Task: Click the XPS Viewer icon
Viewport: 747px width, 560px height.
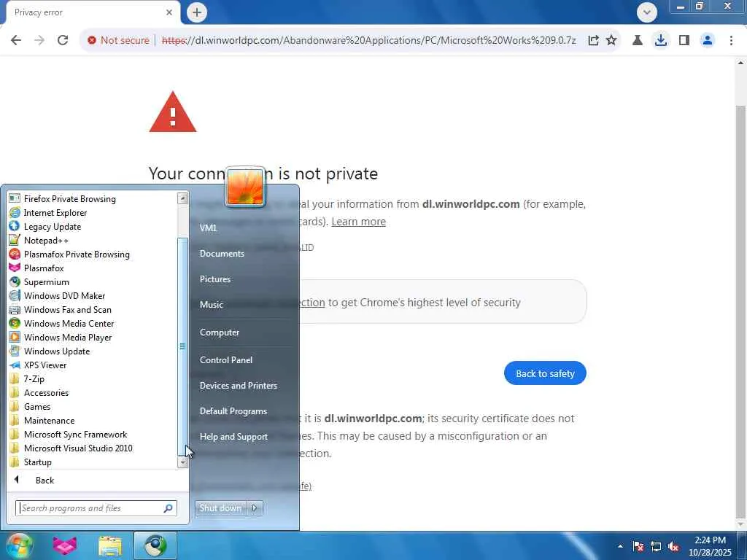Action: [x=15, y=365]
